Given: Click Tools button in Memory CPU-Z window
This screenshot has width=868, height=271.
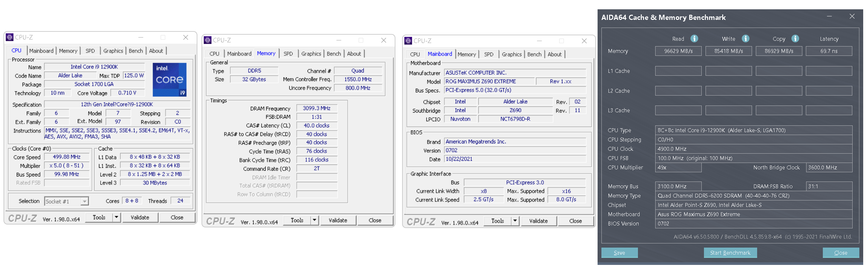Looking at the screenshot, I should tap(297, 220).
